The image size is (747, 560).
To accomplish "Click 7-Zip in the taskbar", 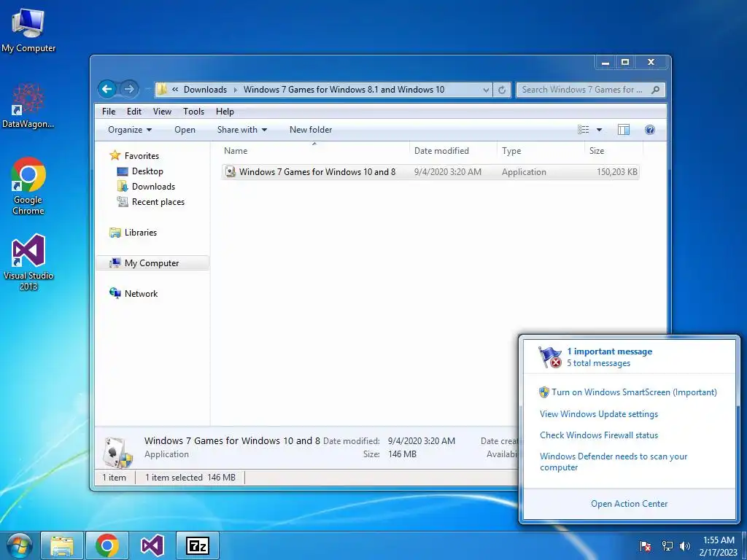I will 197,545.
